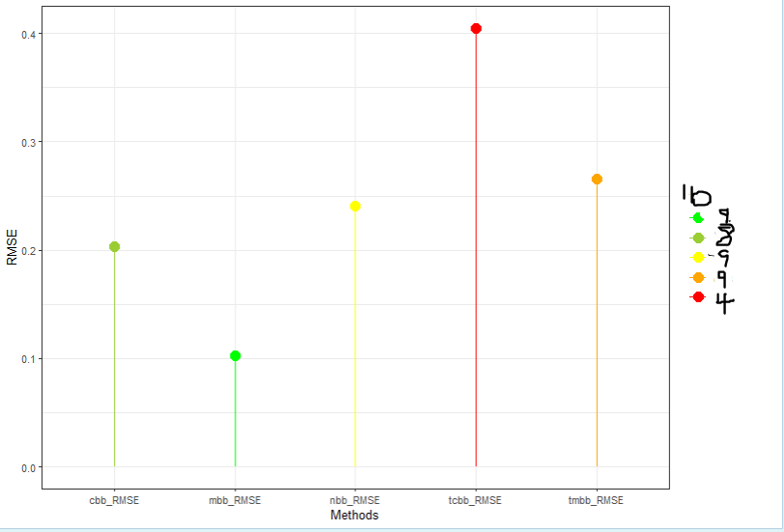Screen dimensions: 784x532
Task: Click the bright green mbb_RMSE data point
Action: click(x=236, y=355)
